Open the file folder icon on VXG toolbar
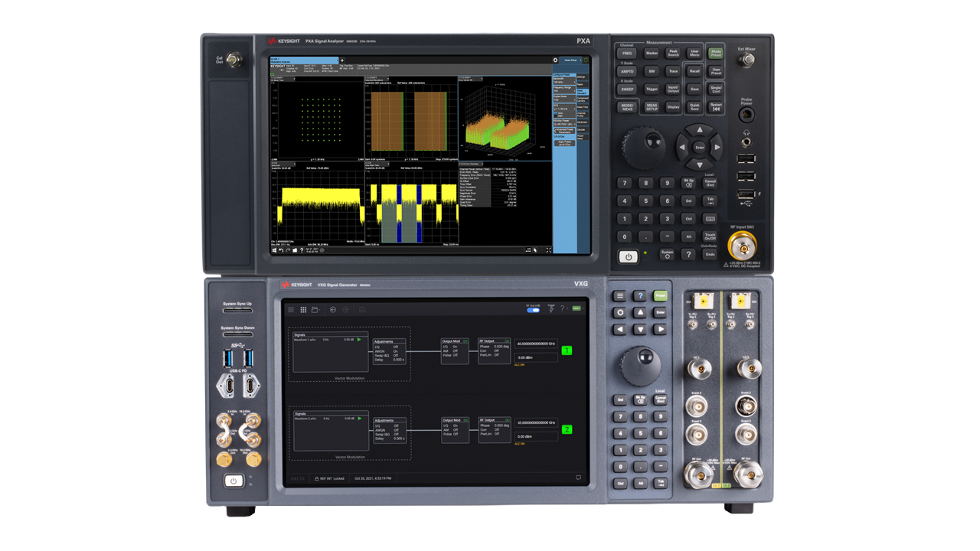 315,309
